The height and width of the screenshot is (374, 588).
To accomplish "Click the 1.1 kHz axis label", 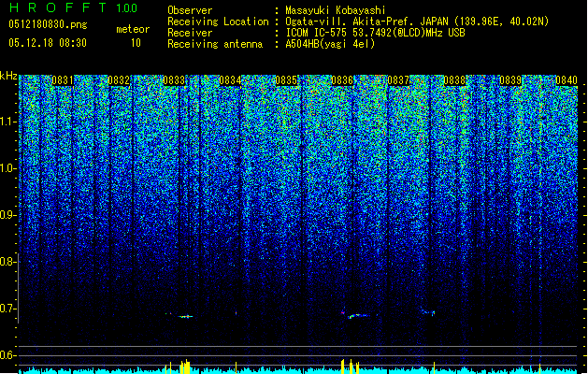I will pyautogui.click(x=7, y=122).
